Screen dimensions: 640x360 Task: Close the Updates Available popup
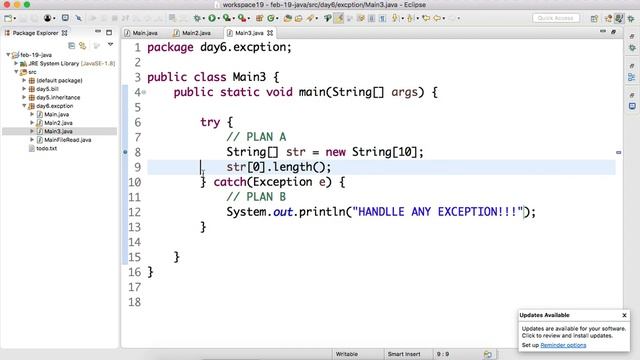(x=624, y=315)
